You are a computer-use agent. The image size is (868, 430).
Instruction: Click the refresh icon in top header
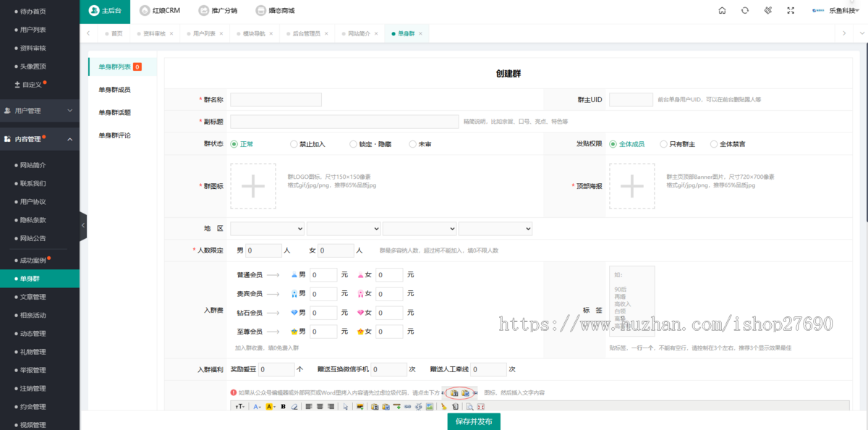pyautogui.click(x=745, y=11)
